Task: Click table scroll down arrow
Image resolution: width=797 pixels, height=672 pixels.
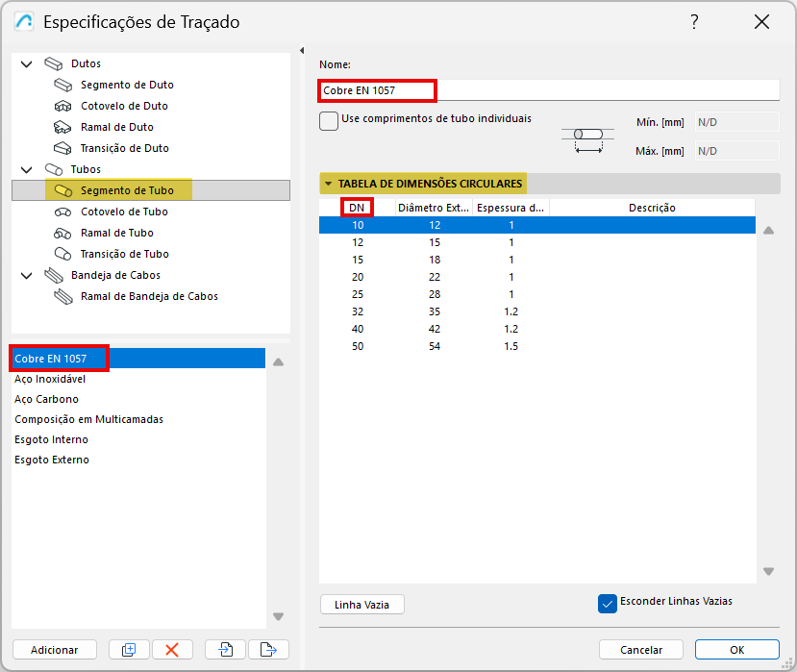Action: pyautogui.click(x=768, y=571)
